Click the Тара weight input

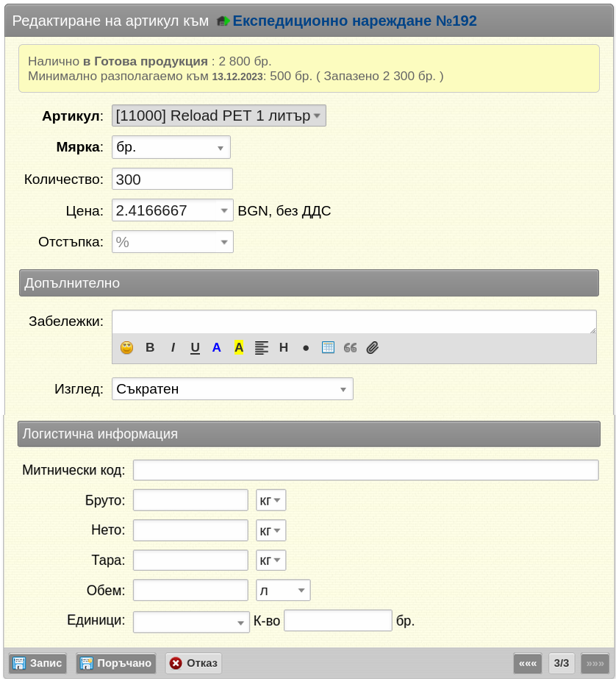point(190,561)
